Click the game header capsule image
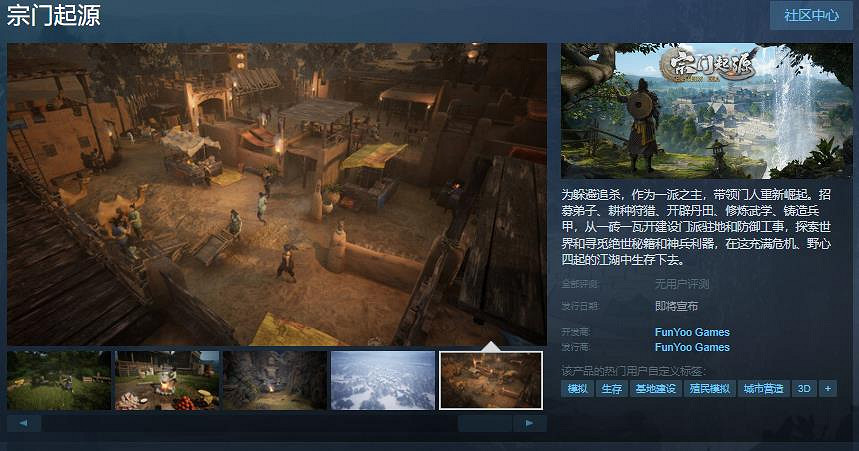Viewport: 859px width, 451px height. (x=707, y=111)
